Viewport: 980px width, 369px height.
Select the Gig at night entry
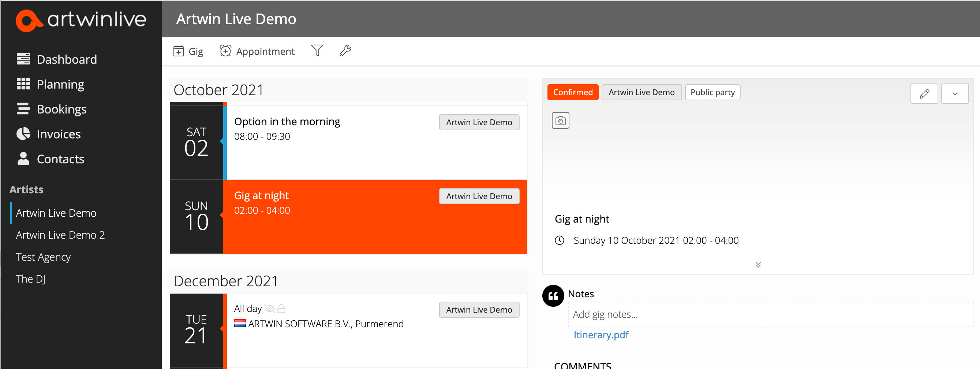[x=375, y=217]
